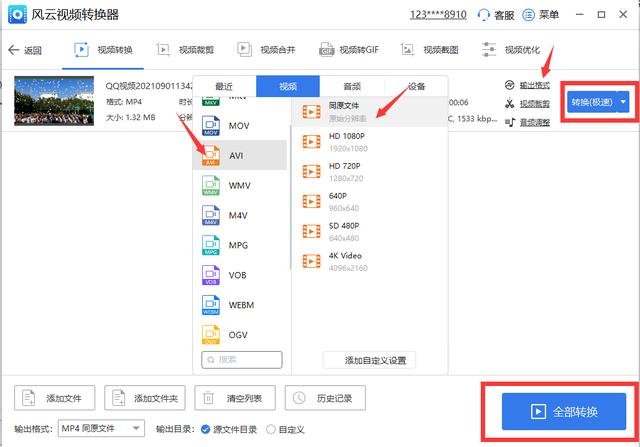
Task: Click the 视频合并 tab icon
Action: (244, 50)
